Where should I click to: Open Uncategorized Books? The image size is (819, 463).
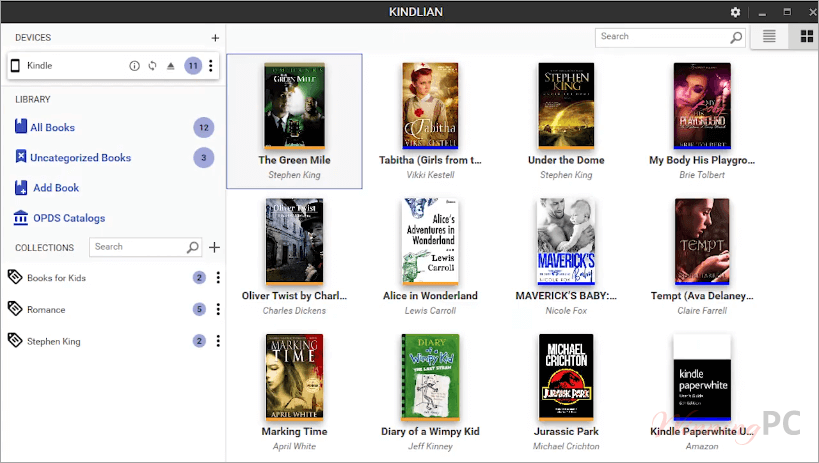[x=80, y=158]
